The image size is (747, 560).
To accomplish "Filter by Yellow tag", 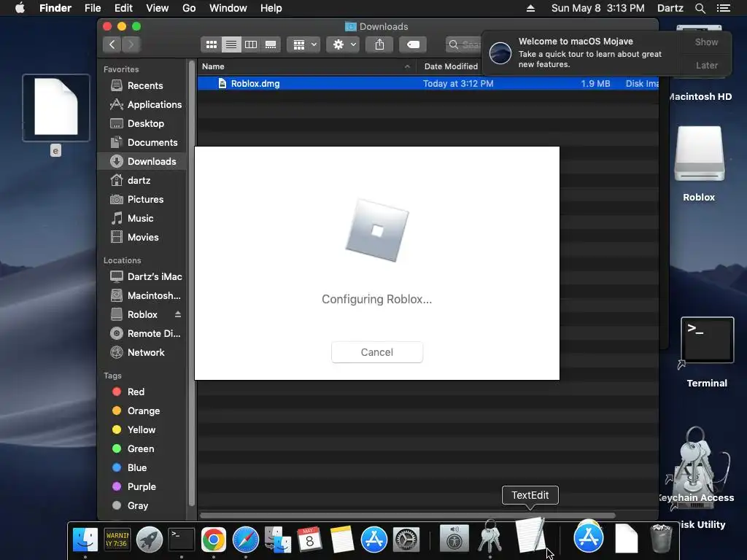I will pos(141,430).
